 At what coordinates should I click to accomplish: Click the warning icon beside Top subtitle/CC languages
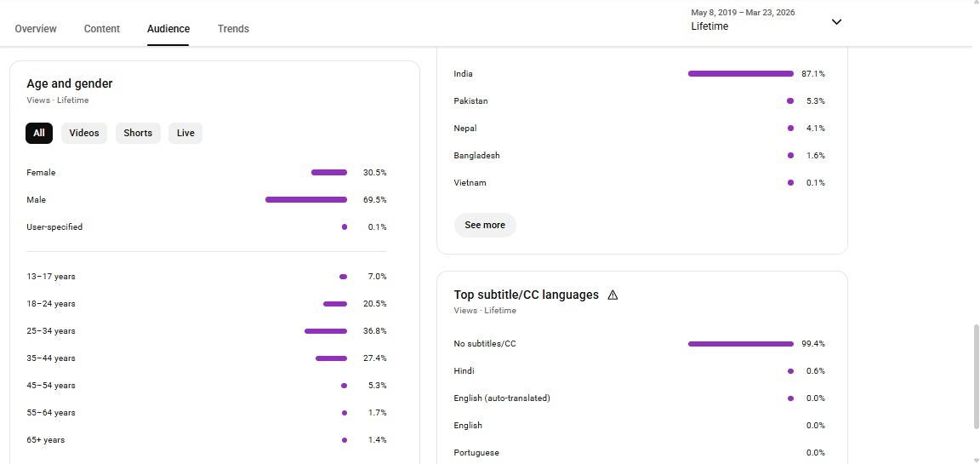612,295
